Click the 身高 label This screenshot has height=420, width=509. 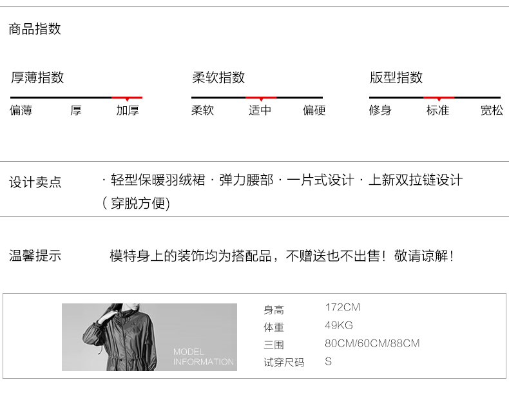(x=274, y=310)
